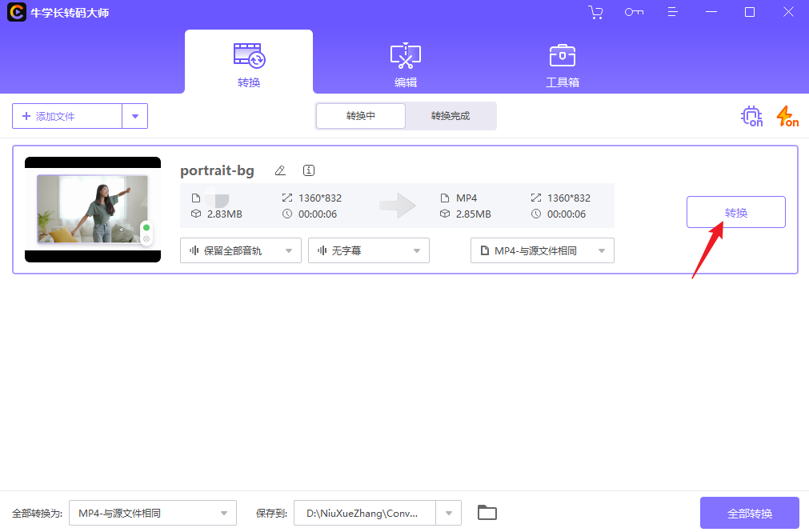Open the 工具箱 toolbox tab
Viewport: 809px width, 532px height.
click(x=562, y=62)
